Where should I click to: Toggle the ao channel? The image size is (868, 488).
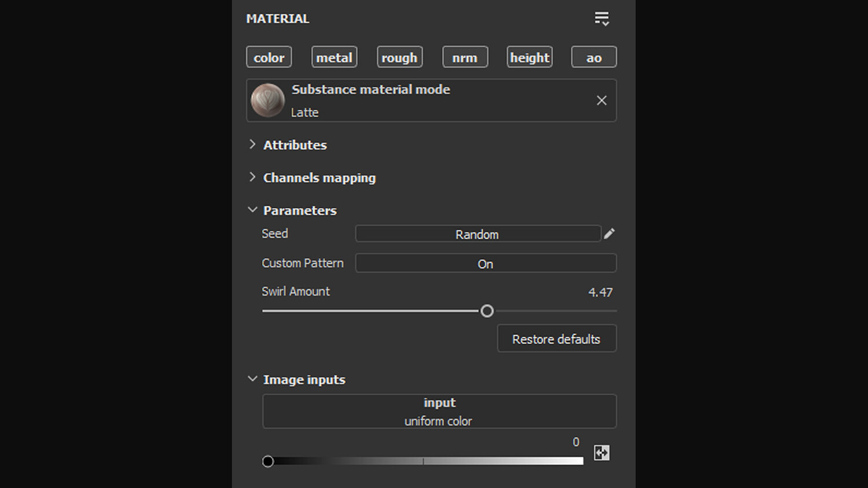point(594,57)
